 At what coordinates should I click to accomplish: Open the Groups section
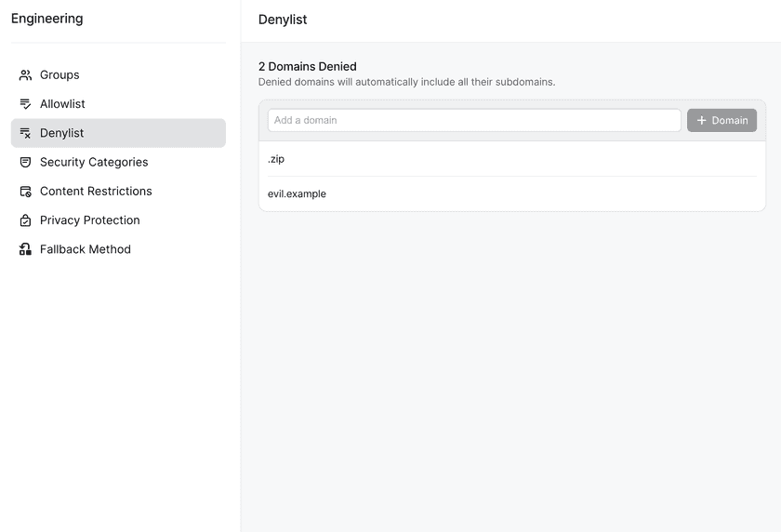[60, 75]
